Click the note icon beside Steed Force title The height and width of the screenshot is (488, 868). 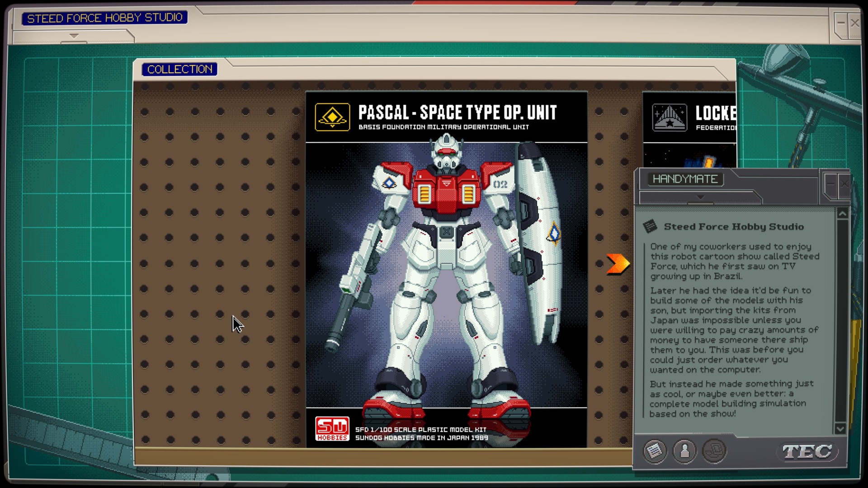[x=650, y=226]
